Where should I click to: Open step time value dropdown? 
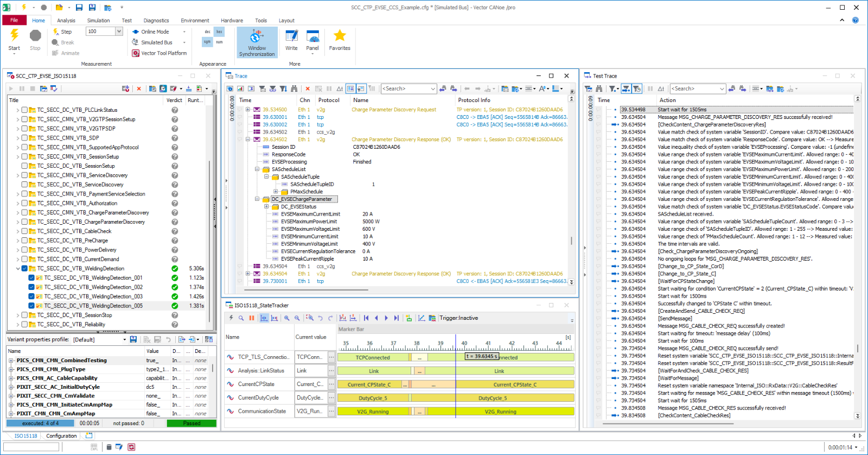(119, 31)
